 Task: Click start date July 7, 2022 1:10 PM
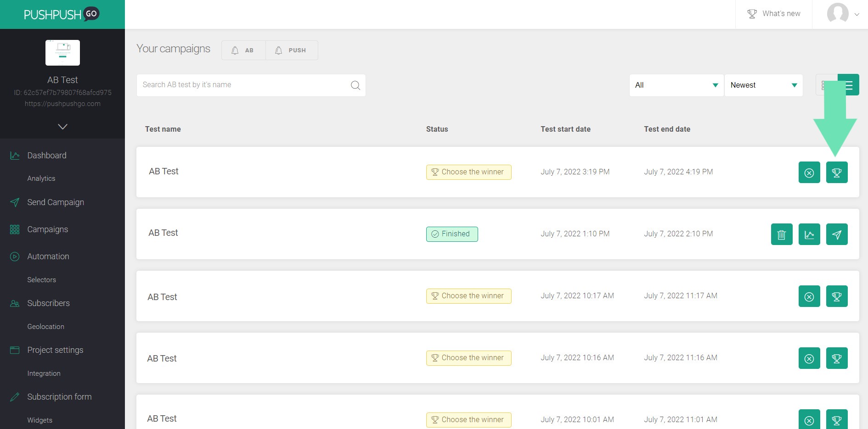[575, 234]
